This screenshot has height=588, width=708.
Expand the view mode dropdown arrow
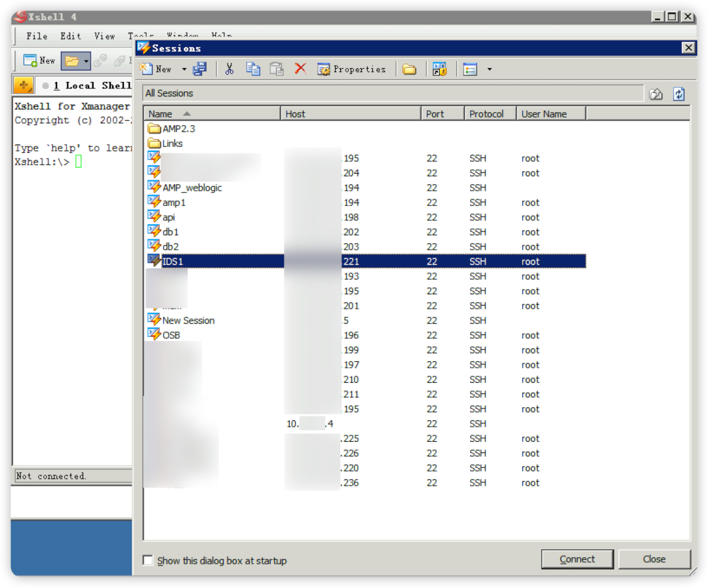(490, 69)
